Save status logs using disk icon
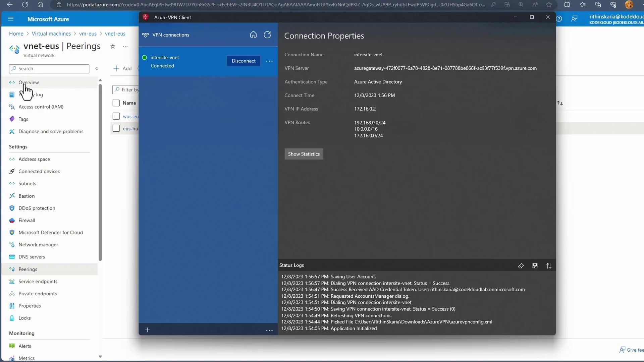The image size is (644, 362). [x=535, y=266]
